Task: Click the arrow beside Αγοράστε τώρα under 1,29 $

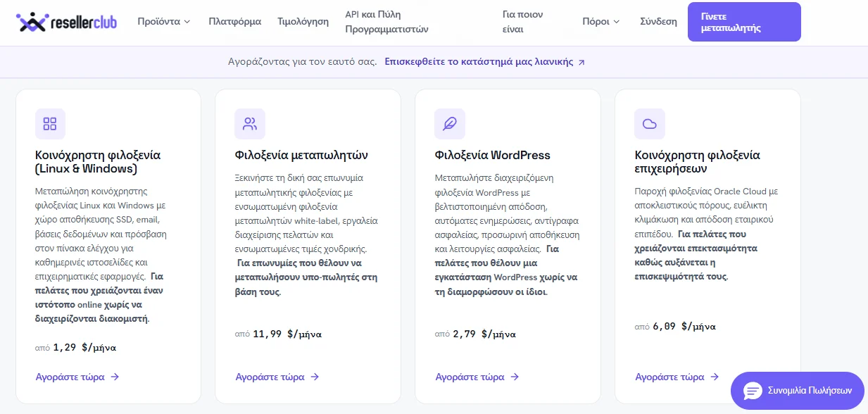Action: point(115,377)
